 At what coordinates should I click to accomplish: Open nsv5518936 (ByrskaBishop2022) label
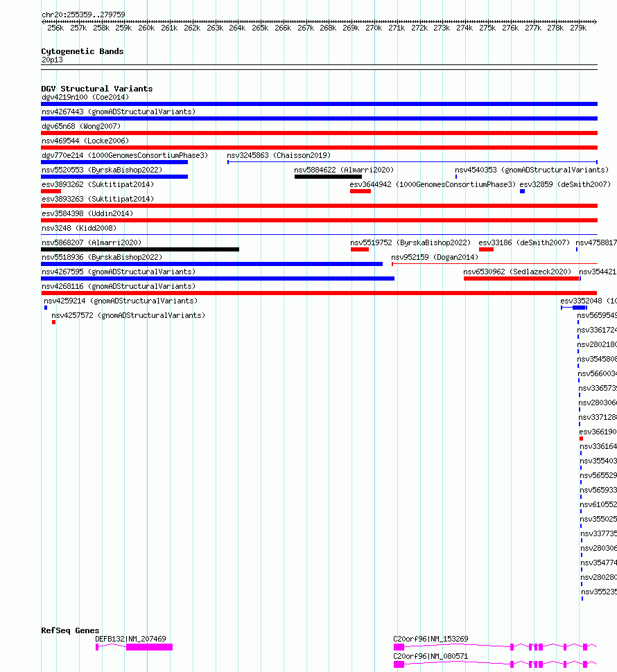(102, 258)
